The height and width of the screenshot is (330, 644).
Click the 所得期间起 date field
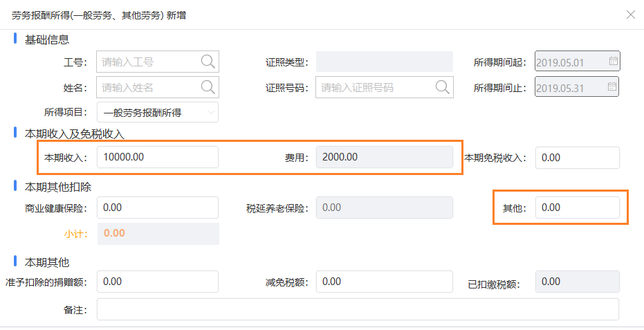tap(578, 62)
